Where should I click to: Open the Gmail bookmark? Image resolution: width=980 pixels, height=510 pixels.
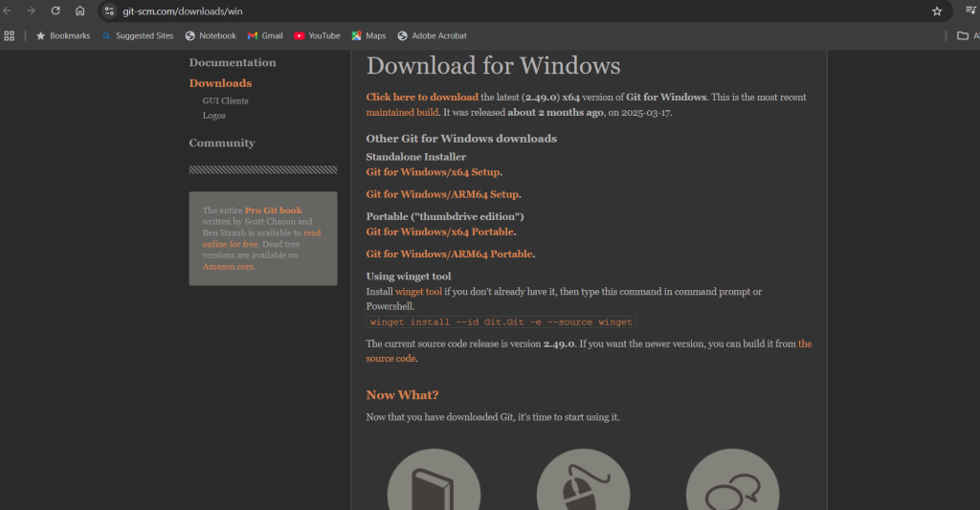pyautogui.click(x=265, y=35)
